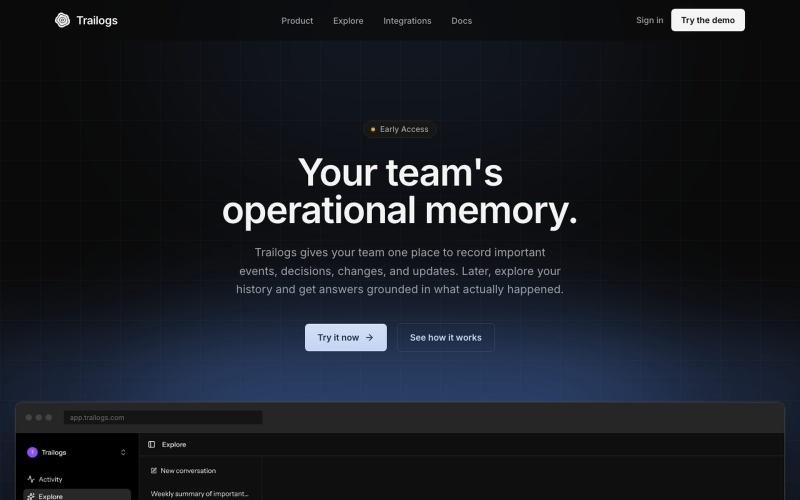Click the arrow icon in Try it now
This screenshot has width=800, height=500.
coord(369,338)
